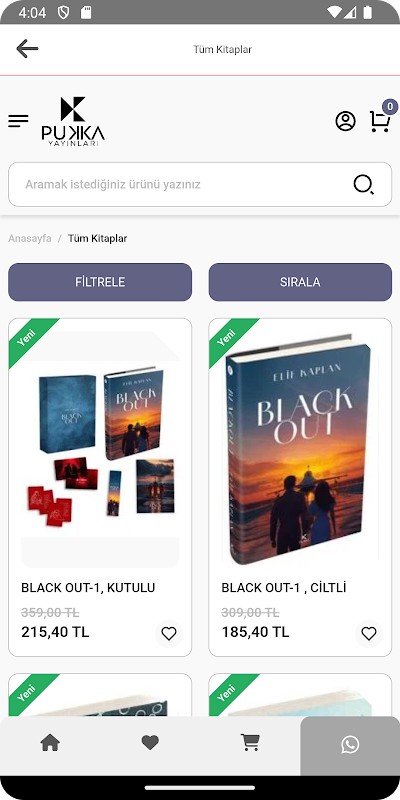Viewport: 400px width, 800px height.
Task: Go to home via bottom bar icon
Action: 50,742
